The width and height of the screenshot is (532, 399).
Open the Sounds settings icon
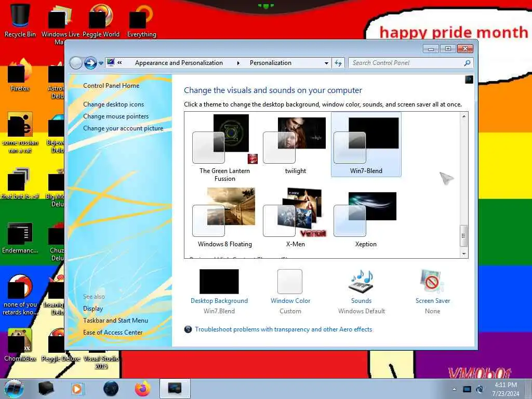pos(362,282)
